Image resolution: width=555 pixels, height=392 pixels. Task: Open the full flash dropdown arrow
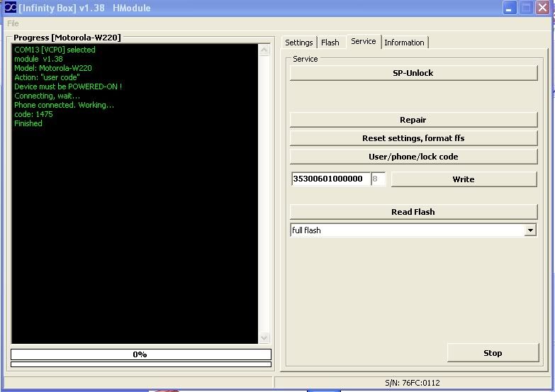pyautogui.click(x=530, y=230)
